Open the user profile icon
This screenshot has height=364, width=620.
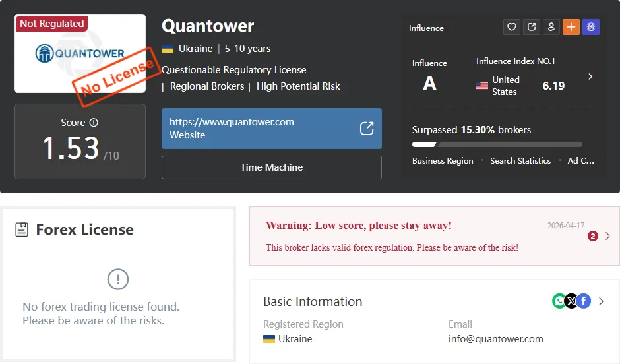click(x=551, y=27)
